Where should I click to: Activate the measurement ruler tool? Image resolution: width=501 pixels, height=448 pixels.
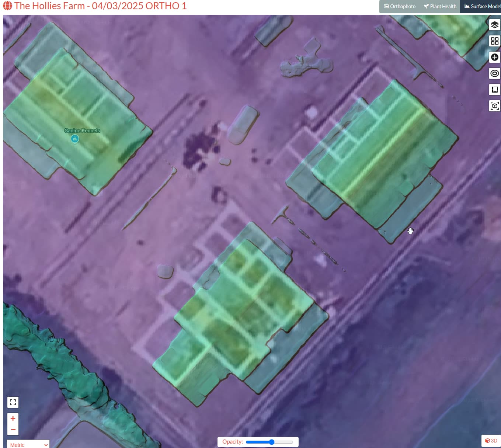(494, 89)
